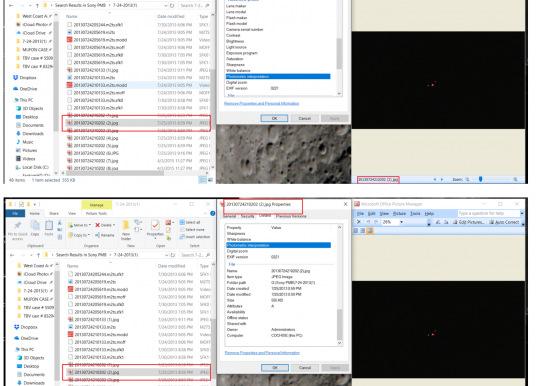Click Rename in the Organize group
Screen dimensions: 536x386
tap(105, 235)
